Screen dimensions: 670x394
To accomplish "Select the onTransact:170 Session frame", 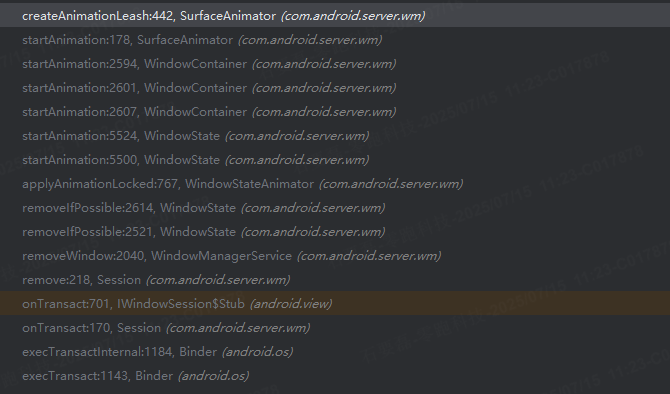I will click(335, 327).
